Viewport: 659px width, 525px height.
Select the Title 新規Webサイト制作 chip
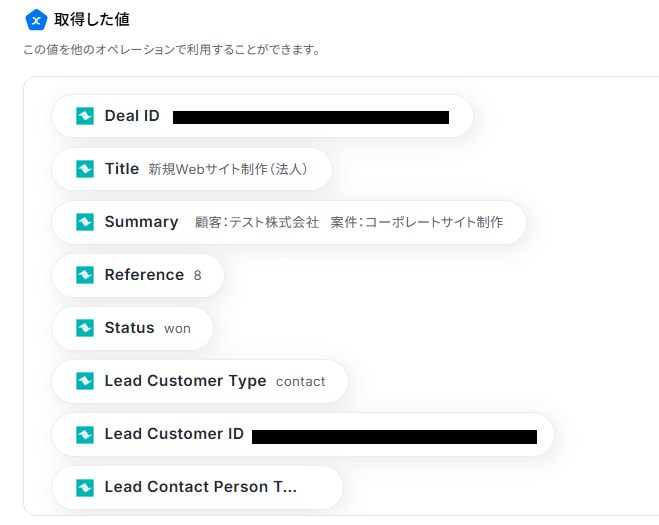click(x=192, y=169)
